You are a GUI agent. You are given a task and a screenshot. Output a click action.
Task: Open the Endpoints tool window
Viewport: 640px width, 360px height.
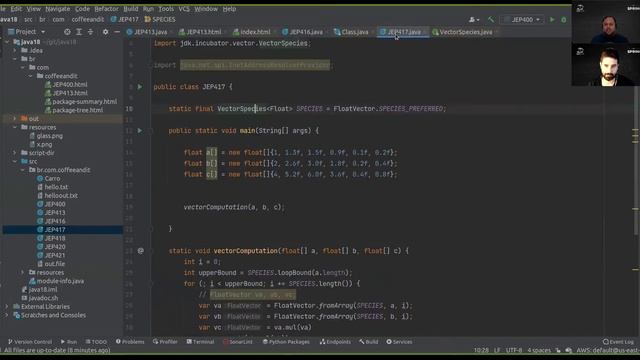coord(335,342)
